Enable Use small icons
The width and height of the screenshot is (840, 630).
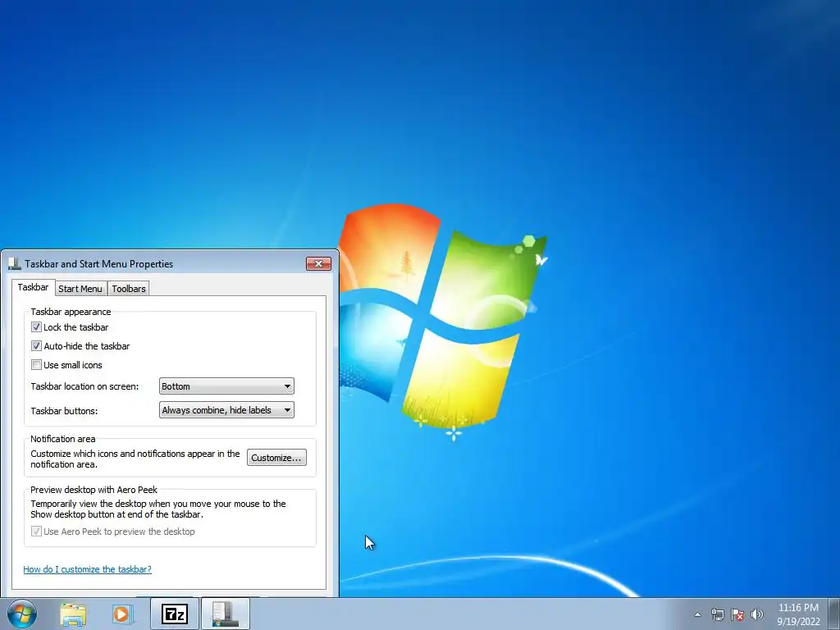pos(36,365)
